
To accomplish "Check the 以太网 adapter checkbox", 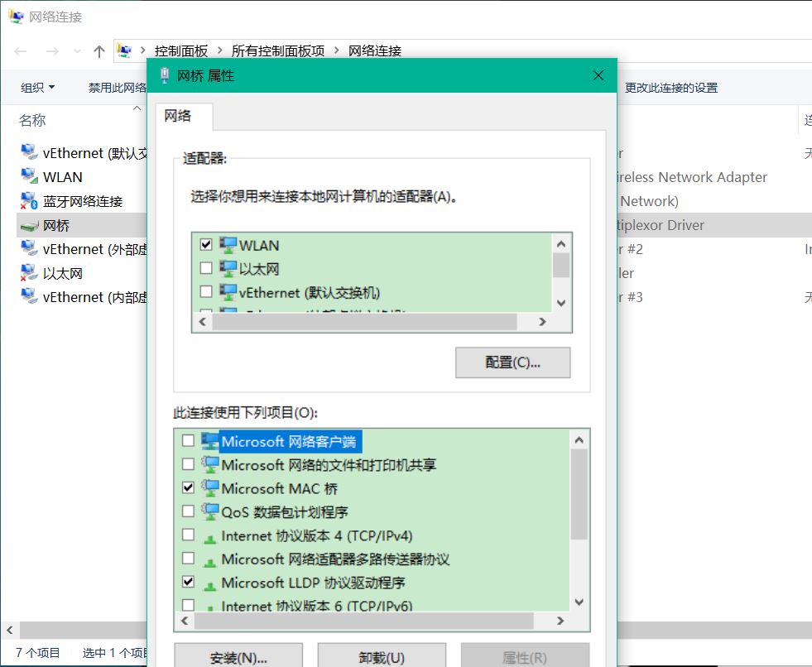I will (206, 268).
